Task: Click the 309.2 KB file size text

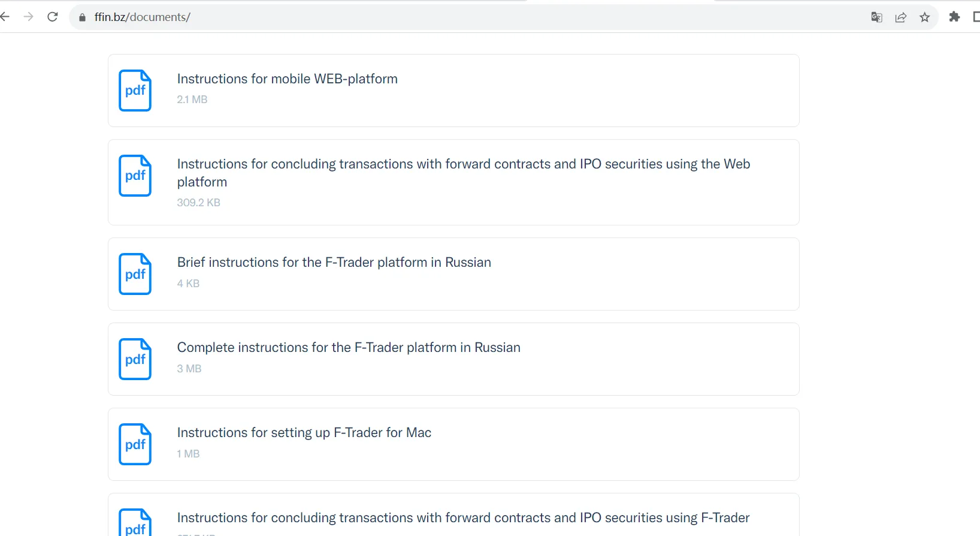Action: [x=199, y=203]
